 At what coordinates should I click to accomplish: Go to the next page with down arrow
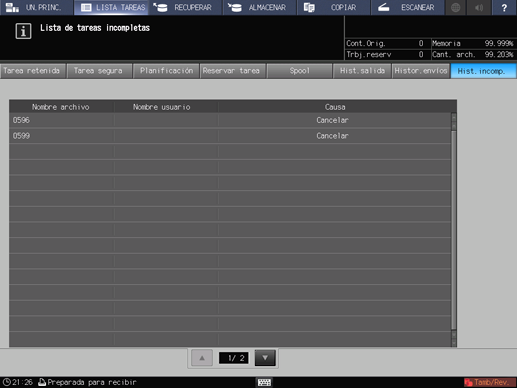pos(265,358)
